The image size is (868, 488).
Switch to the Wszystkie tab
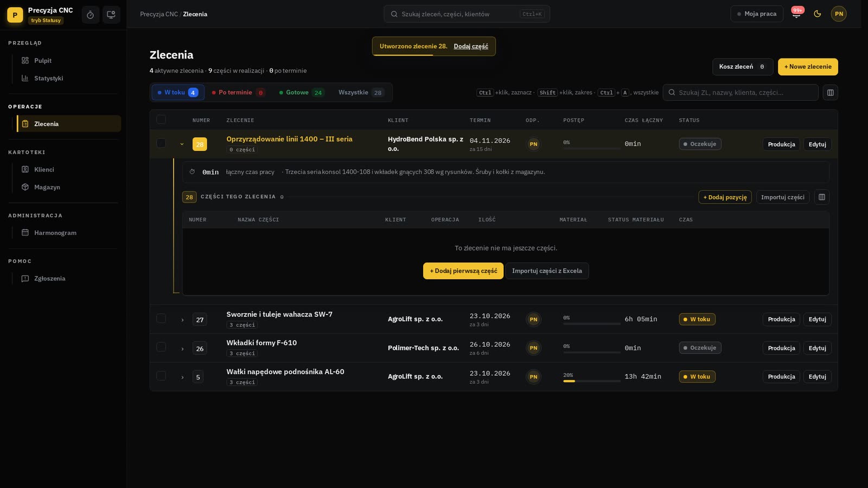point(361,92)
